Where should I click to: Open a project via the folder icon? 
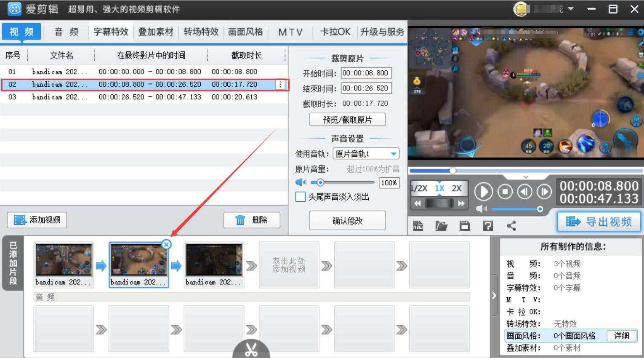pos(441,226)
